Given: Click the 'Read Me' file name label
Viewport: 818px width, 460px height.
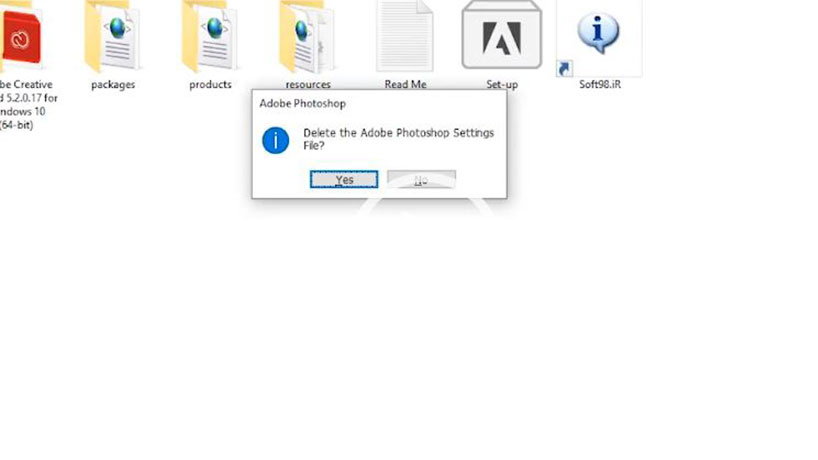Looking at the screenshot, I should [x=405, y=84].
